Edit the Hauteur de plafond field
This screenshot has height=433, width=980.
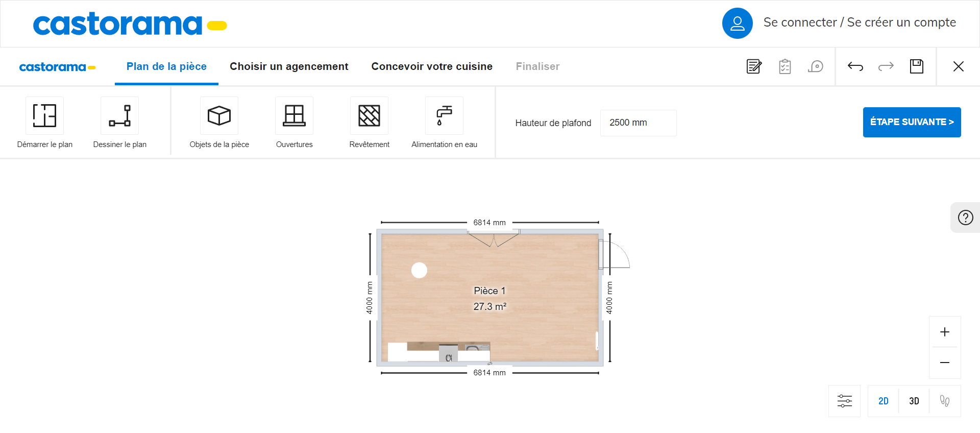638,123
